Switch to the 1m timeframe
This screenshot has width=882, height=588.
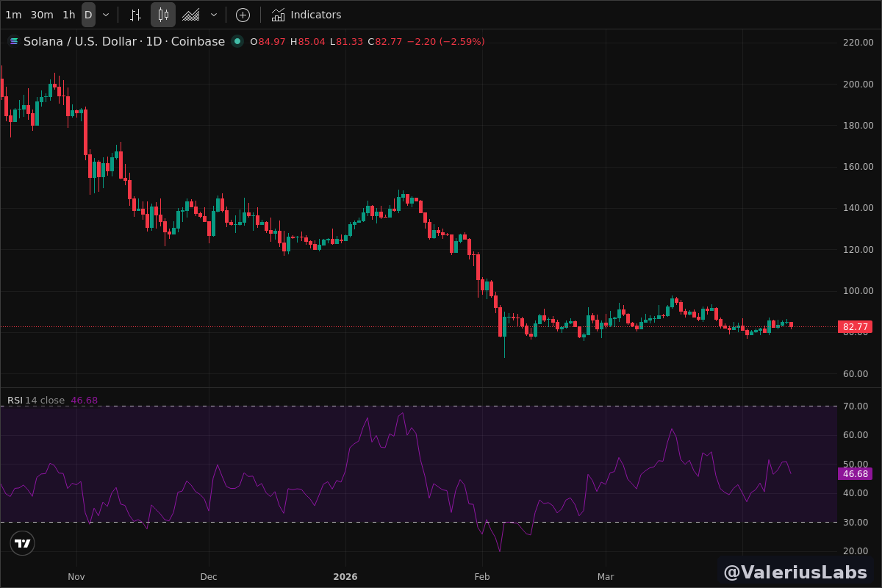tap(13, 15)
